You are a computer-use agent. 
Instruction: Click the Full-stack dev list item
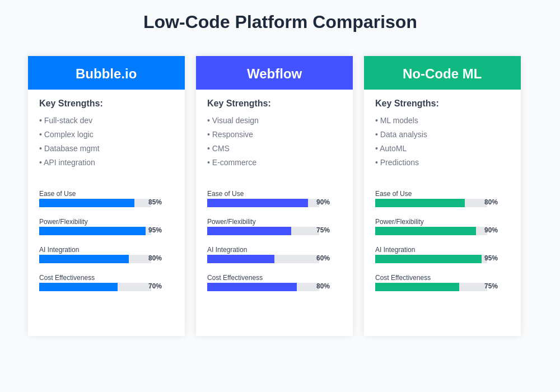click(x=66, y=120)
